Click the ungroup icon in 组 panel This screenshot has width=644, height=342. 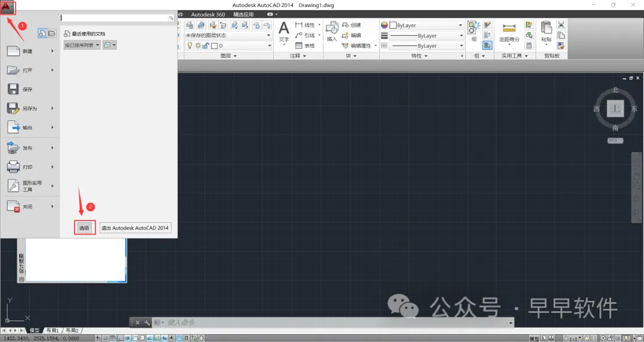(488, 25)
